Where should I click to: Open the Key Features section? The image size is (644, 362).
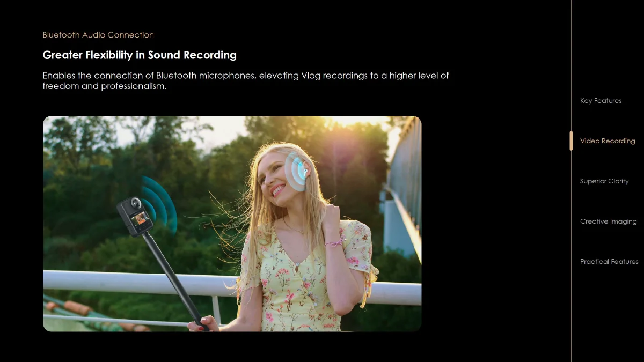(601, 101)
